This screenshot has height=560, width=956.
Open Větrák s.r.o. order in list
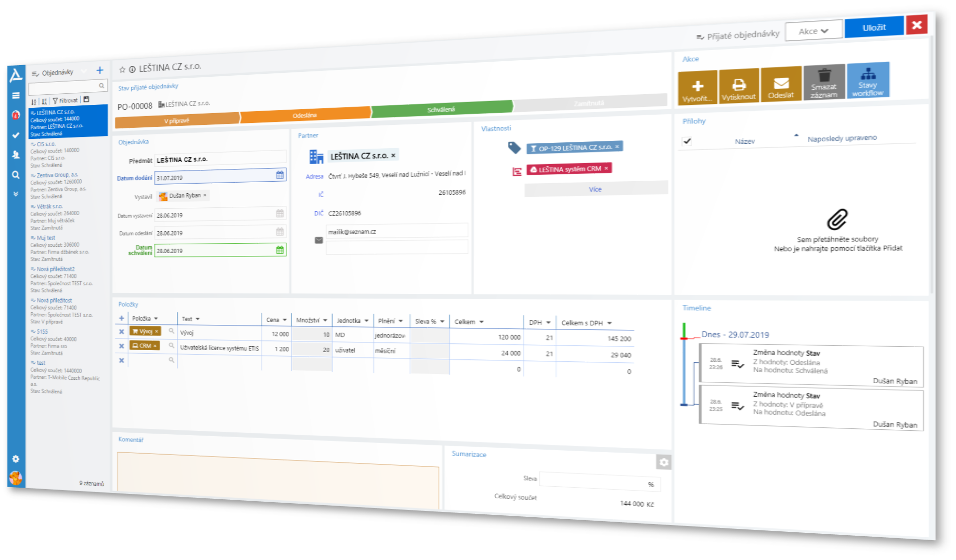click(x=67, y=217)
